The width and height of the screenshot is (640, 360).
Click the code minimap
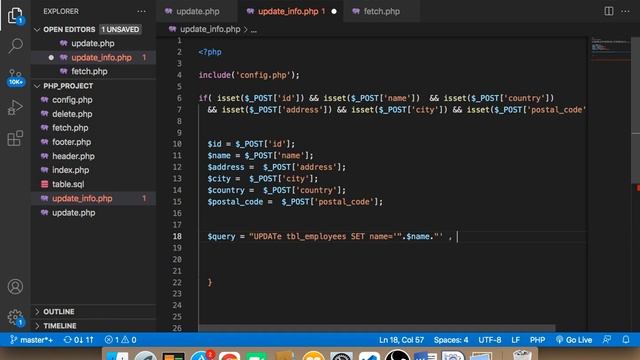[x=611, y=49]
